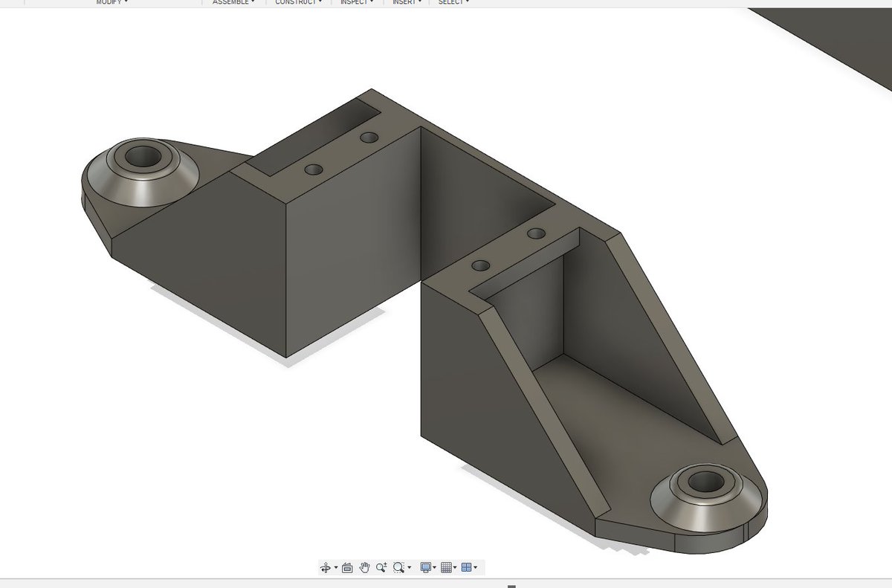Open the Display Settings monitor dropdown
Screen dimensions: 892x588
point(429,568)
